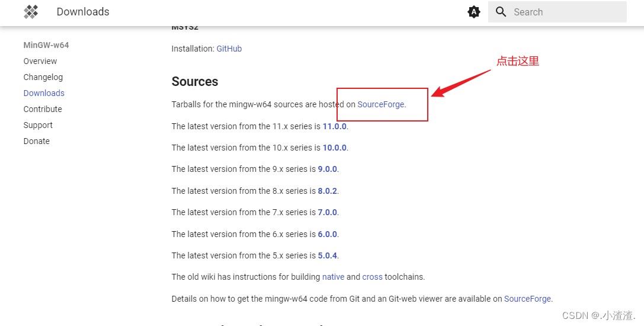This screenshot has width=644, height=326.
Task: Open the cross toolchains link
Action: [372, 277]
